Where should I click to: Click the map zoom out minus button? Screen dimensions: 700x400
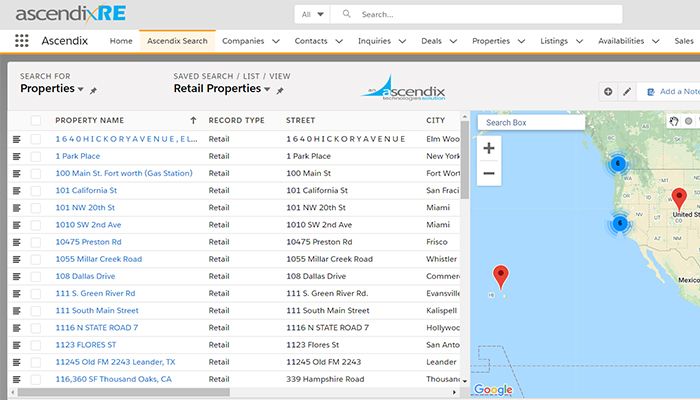pos(489,173)
